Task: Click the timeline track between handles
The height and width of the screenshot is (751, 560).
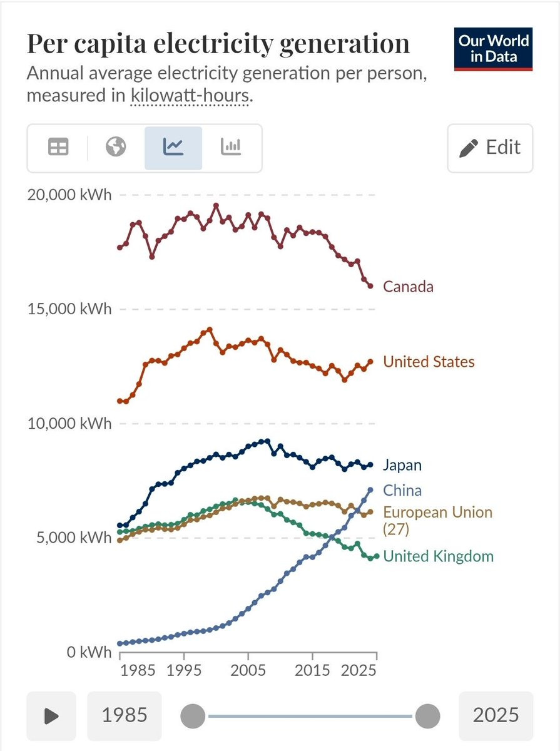Action: (x=310, y=716)
